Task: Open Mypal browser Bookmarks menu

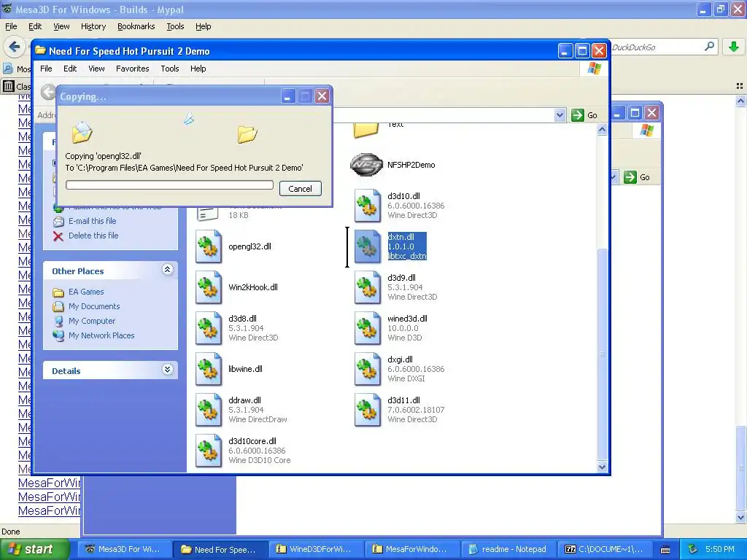Action: pos(136,27)
